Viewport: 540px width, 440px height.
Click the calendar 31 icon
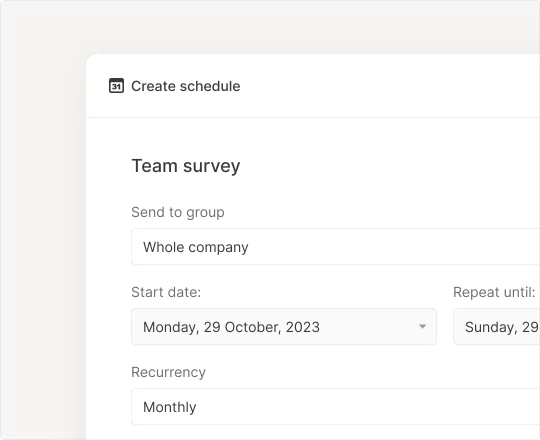click(x=116, y=86)
